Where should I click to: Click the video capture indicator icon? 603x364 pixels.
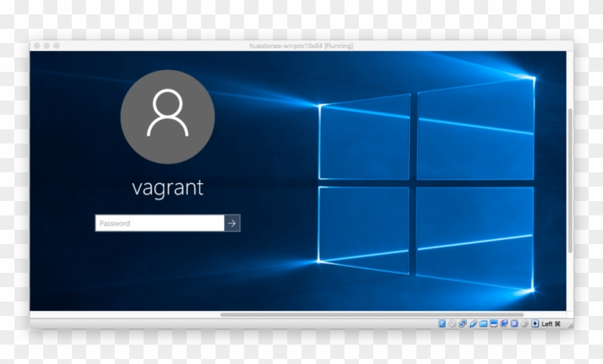[504, 323]
